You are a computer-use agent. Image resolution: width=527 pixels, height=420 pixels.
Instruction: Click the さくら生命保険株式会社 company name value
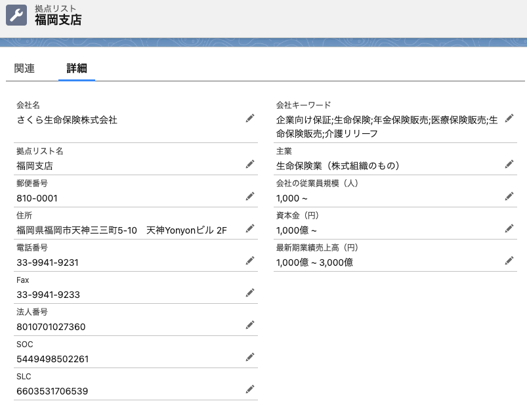click(67, 120)
